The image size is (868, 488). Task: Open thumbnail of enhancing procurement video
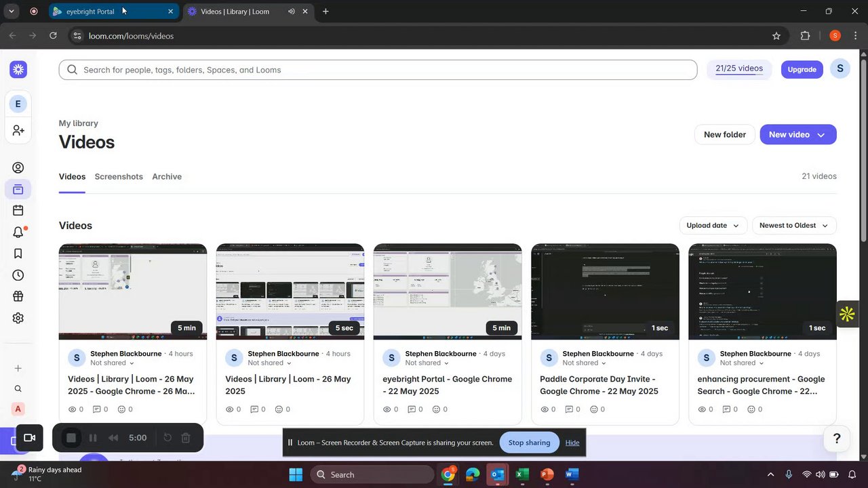point(762,291)
